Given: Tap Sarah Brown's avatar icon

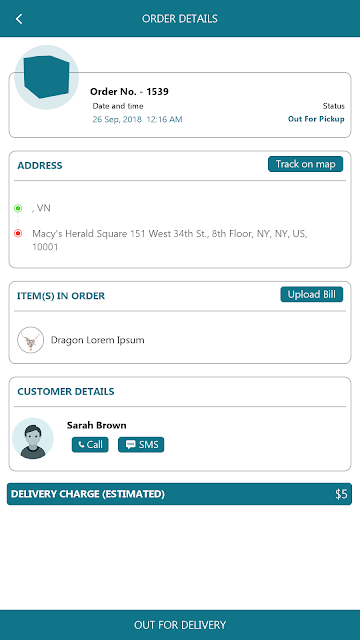Looking at the screenshot, I should tap(33, 438).
